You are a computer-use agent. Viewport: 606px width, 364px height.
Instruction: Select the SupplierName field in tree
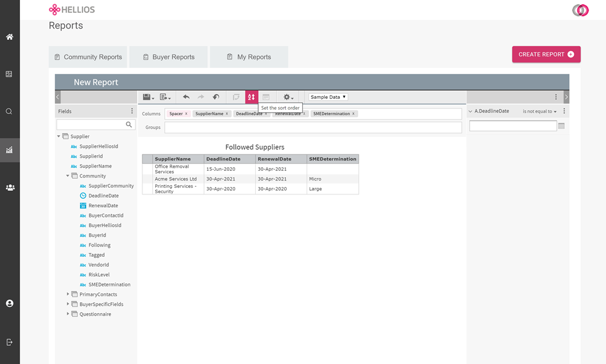tap(96, 166)
